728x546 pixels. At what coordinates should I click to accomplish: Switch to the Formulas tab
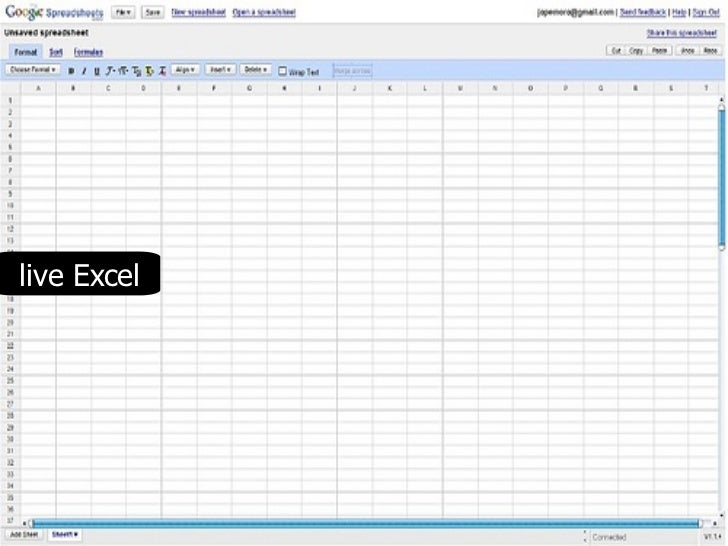[x=88, y=52]
